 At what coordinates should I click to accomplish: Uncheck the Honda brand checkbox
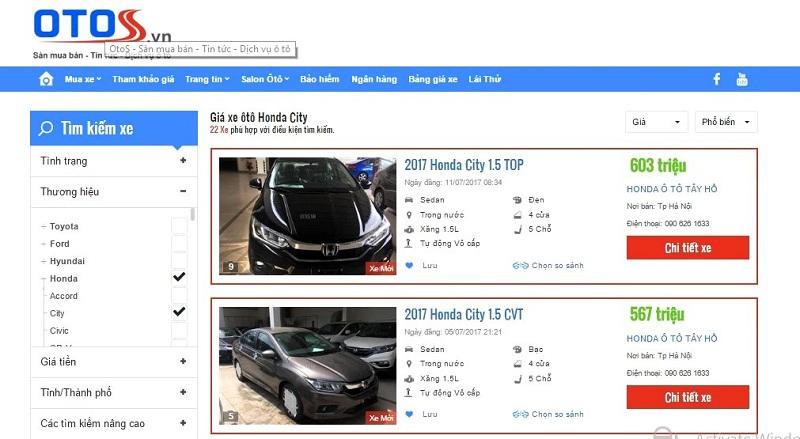click(179, 277)
